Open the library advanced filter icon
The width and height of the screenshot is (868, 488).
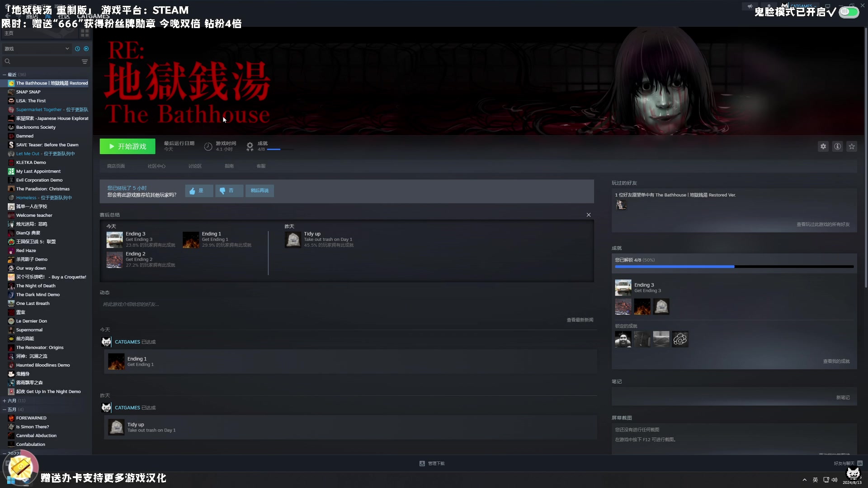[85, 61]
